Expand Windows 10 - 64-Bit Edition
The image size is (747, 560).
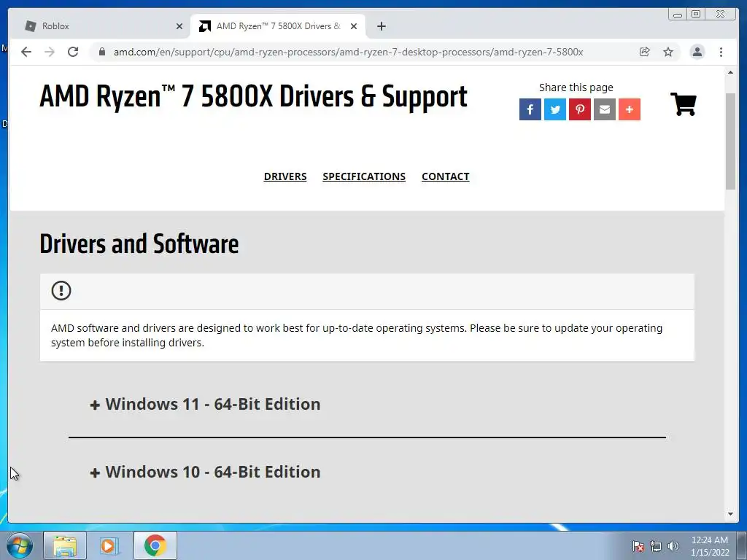point(205,472)
